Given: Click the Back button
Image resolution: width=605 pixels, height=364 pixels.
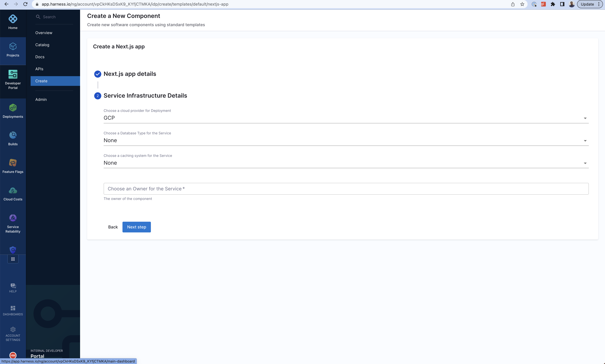Looking at the screenshot, I should click(x=113, y=227).
